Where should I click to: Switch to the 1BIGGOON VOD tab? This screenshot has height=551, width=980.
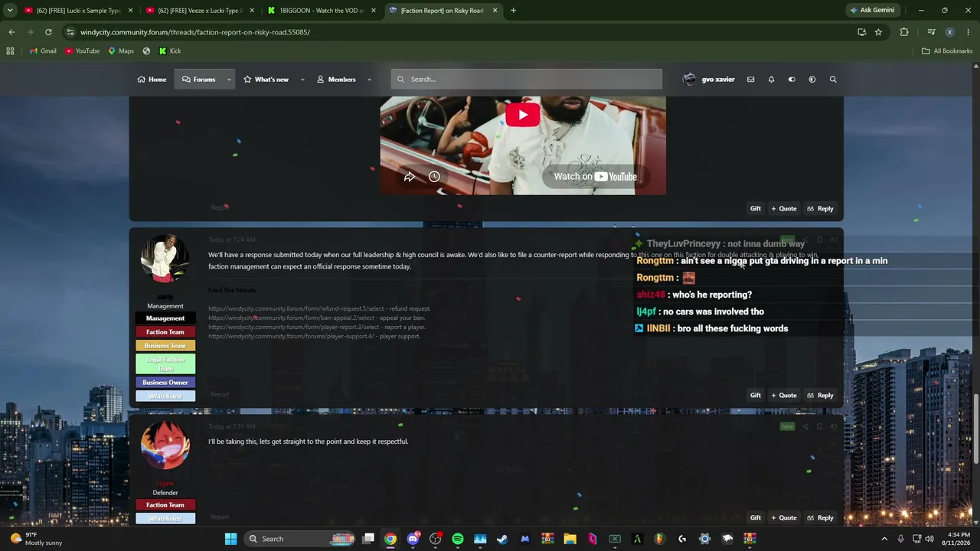click(x=321, y=11)
